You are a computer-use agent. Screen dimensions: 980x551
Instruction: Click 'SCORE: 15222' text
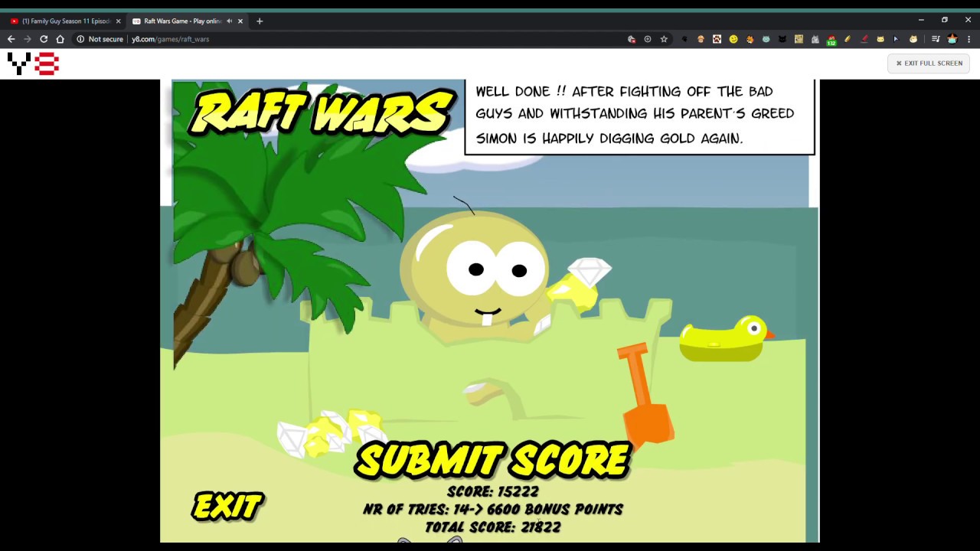(493, 492)
